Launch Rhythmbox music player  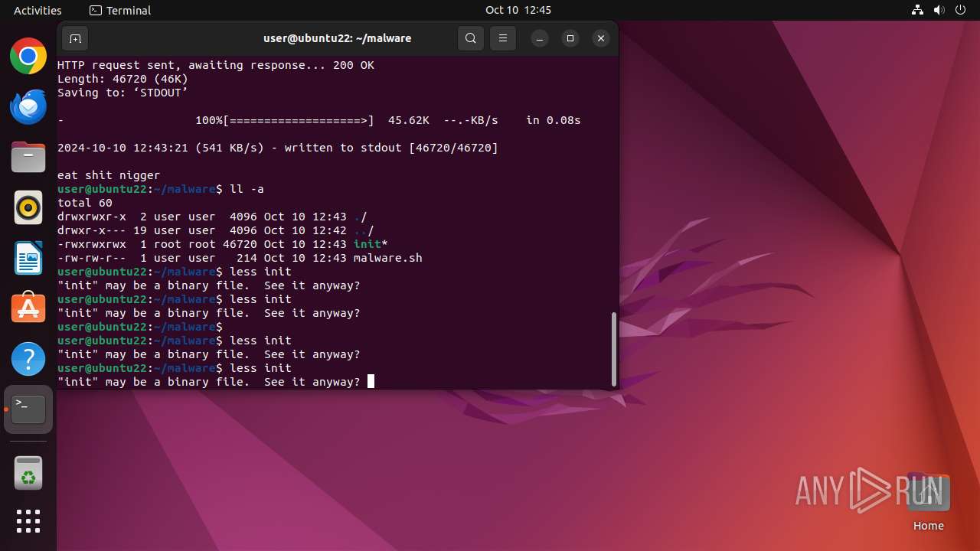pos(28,207)
